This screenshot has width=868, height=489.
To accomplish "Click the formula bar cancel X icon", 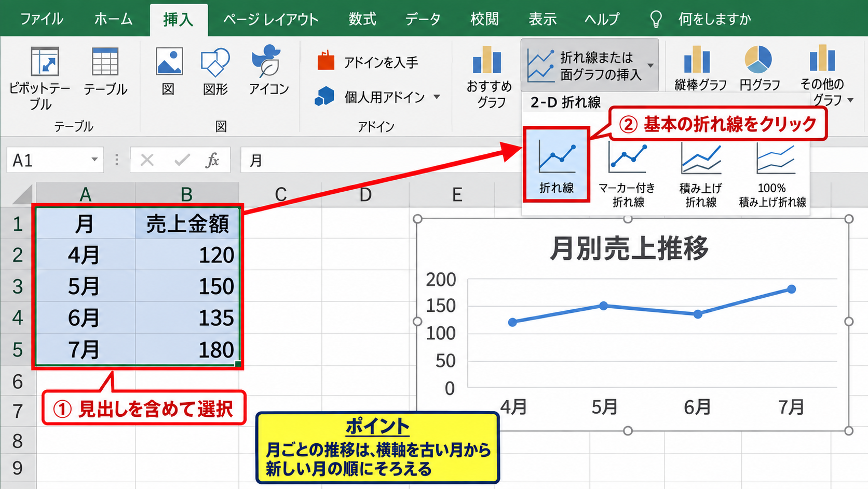I will pos(147,160).
